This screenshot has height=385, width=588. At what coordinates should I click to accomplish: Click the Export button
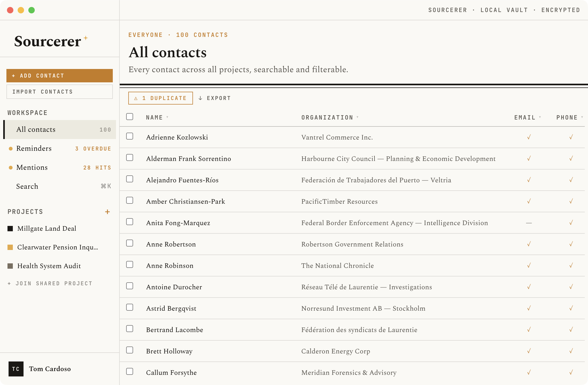(214, 98)
